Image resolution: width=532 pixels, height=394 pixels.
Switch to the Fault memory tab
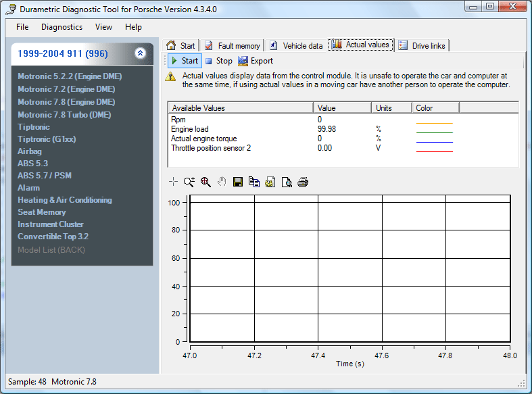click(233, 46)
